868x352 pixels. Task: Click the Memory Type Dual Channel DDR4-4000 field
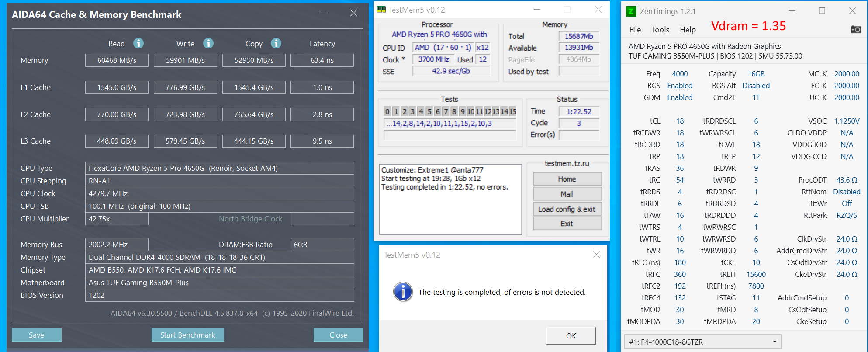219,257
